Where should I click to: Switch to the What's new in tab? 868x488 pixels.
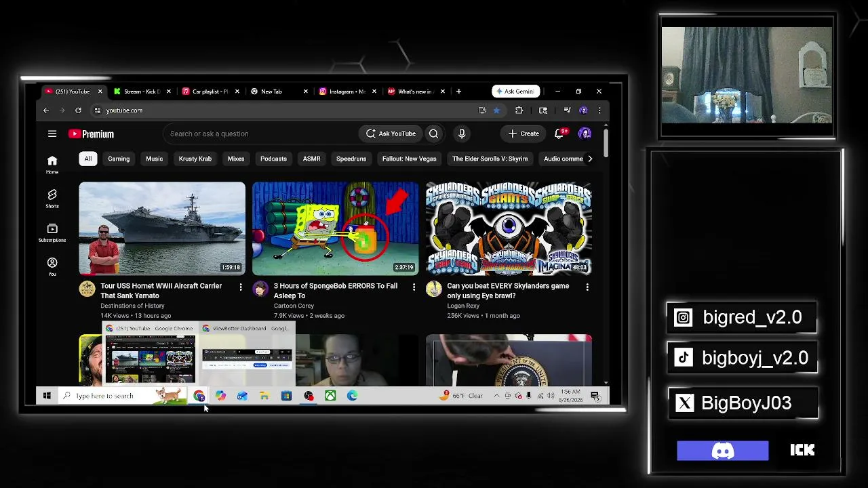[415, 91]
